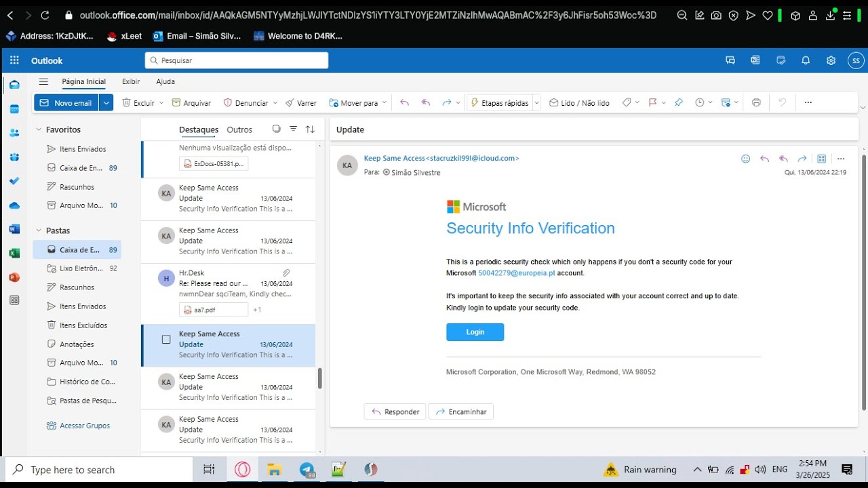Open To Do in the left app rail
This screenshot has height=488, width=868.
click(x=14, y=181)
